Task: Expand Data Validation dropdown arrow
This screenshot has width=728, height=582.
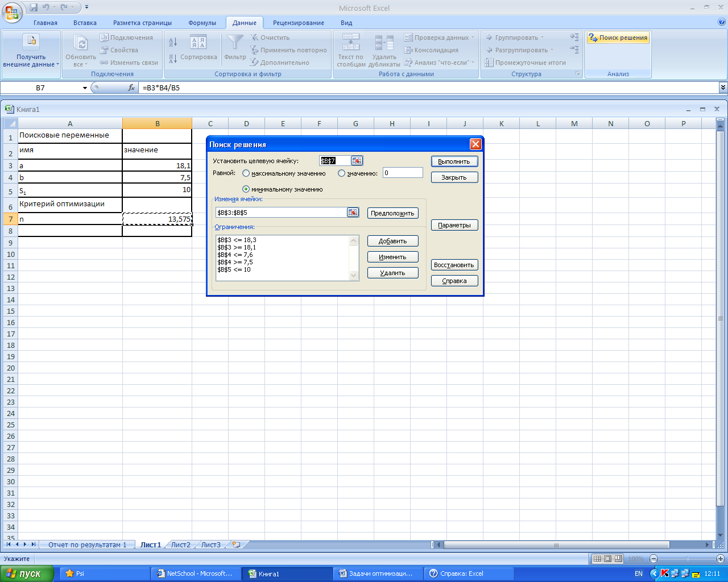Action: click(x=473, y=38)
